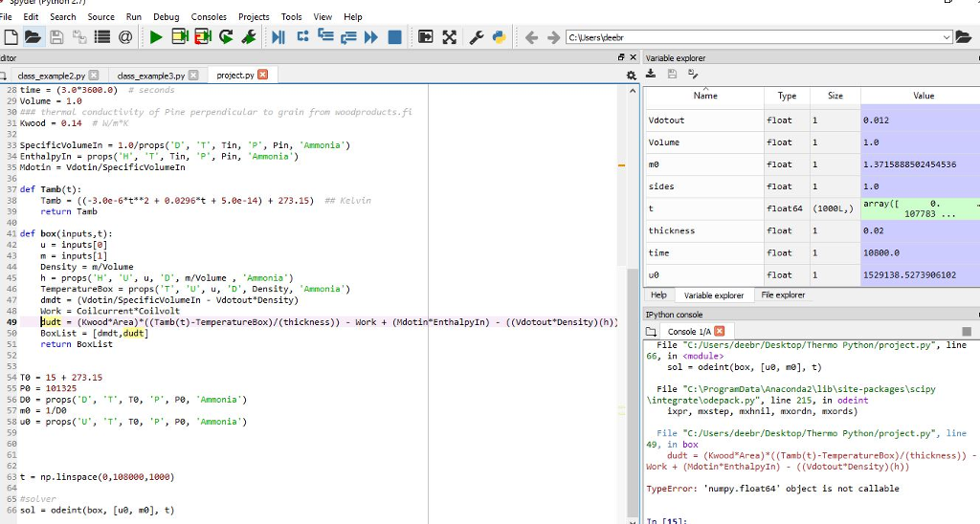Image resolution: width=980 pixels, height=524 pixels.
Task: Sort variables by the Name column header
Action: [x=704, y=96]
